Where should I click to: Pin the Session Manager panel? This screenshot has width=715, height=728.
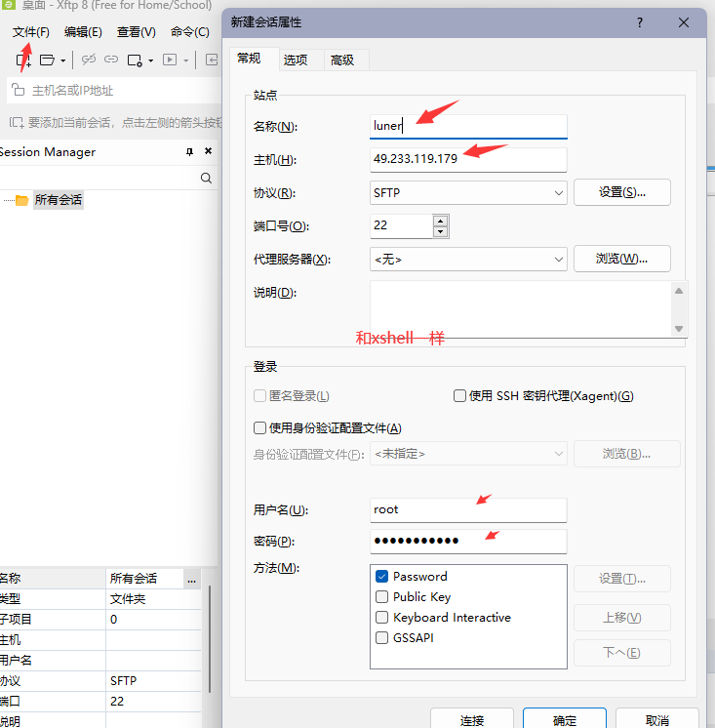189,151
